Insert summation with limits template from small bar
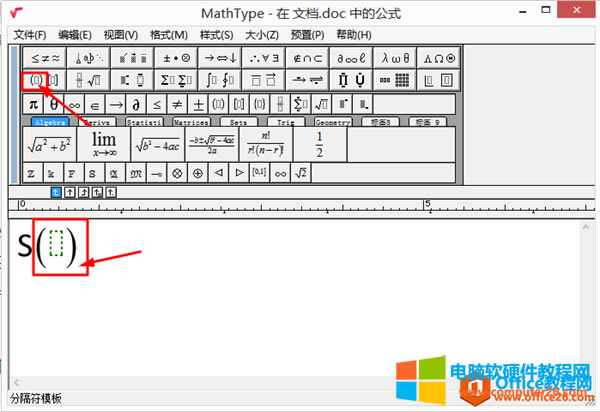Image resolution: width=600 pixels, height=412 pixels. (x=300, y=104)
